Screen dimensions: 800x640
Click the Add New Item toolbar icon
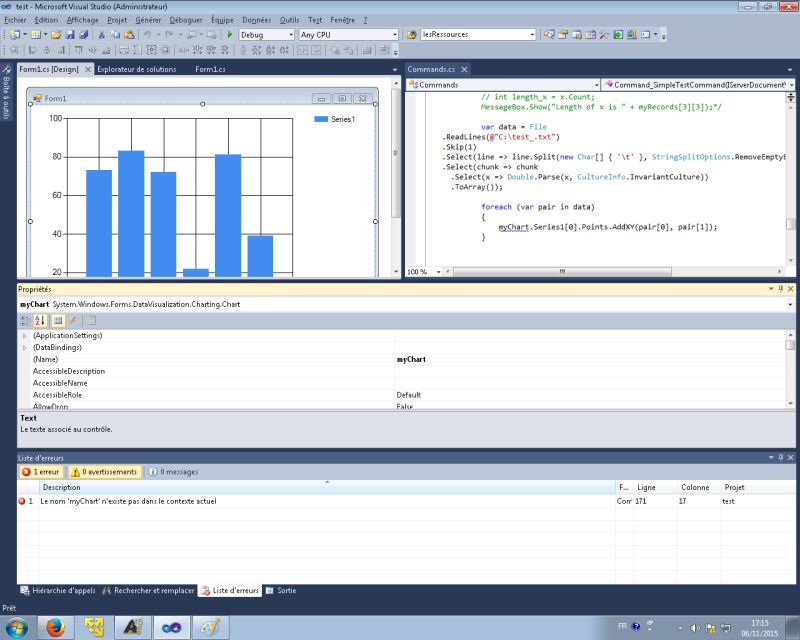36,34
